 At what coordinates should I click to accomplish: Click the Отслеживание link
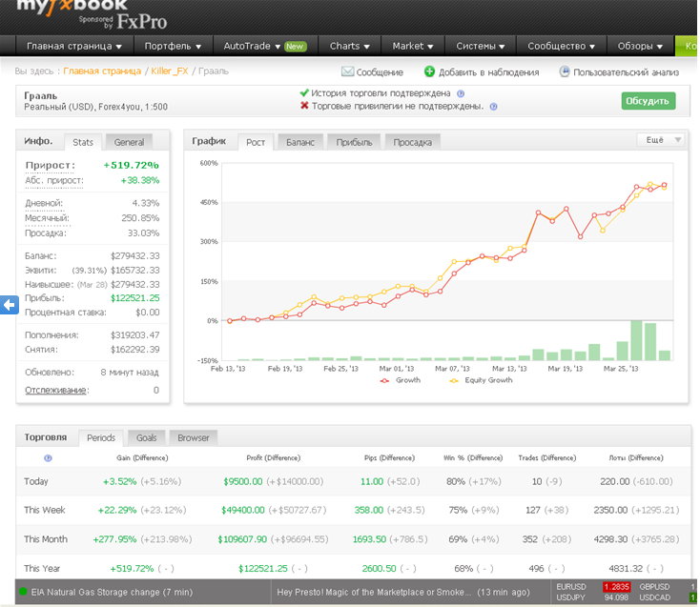click(x=56, y=391)
